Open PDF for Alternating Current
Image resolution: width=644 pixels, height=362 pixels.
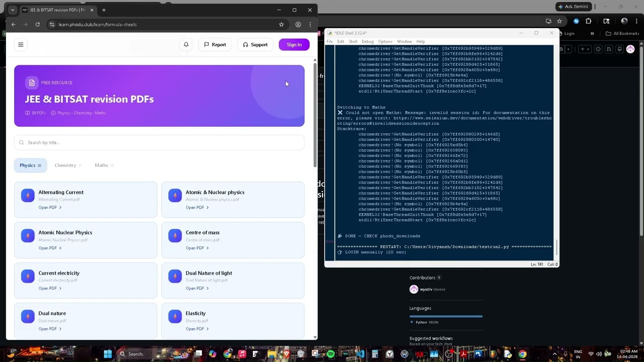coord(50,208)
